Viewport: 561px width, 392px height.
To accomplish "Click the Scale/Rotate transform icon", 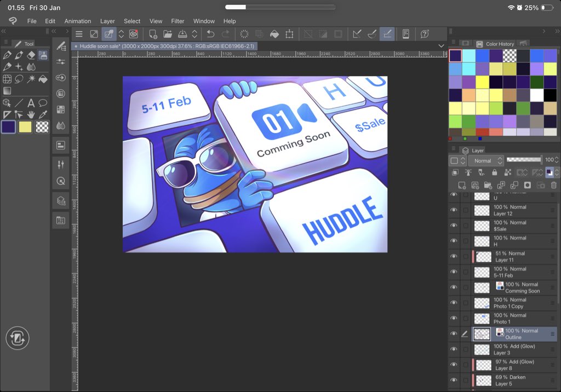I will click(x=289, y=34).
